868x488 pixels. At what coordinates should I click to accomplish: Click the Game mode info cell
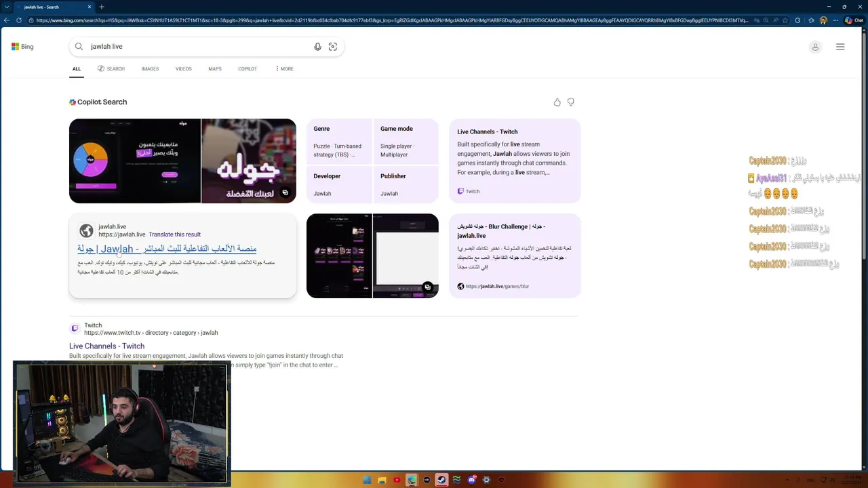point(406,142)
